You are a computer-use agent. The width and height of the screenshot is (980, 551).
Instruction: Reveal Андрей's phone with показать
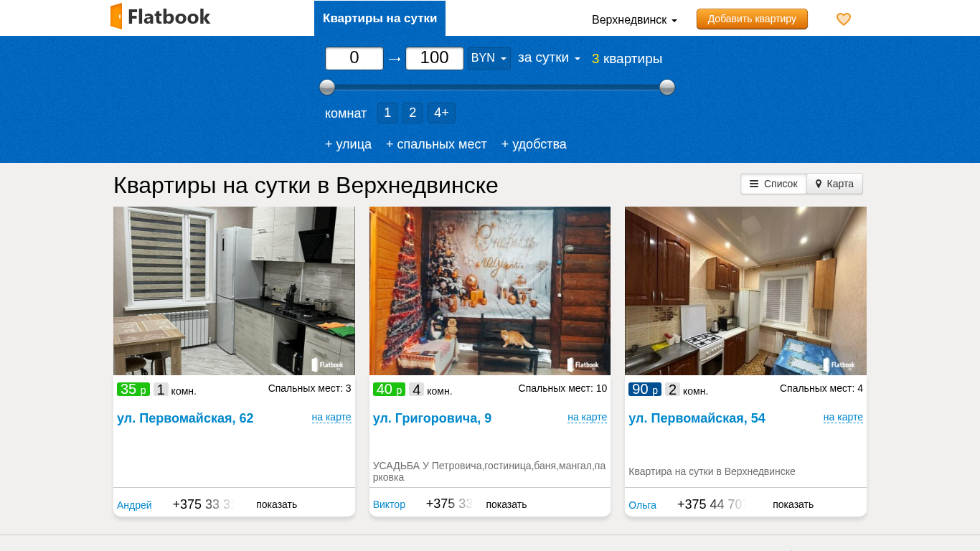[276, 504]
